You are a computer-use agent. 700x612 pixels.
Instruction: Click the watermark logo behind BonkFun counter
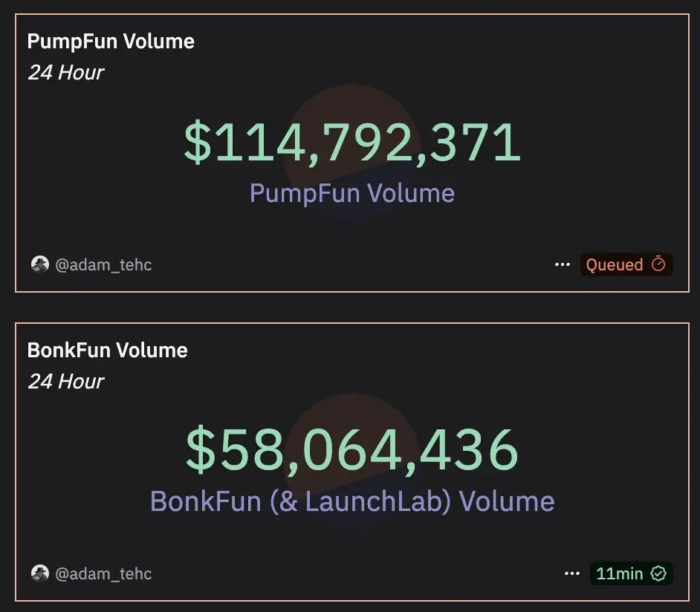point(352,460)
